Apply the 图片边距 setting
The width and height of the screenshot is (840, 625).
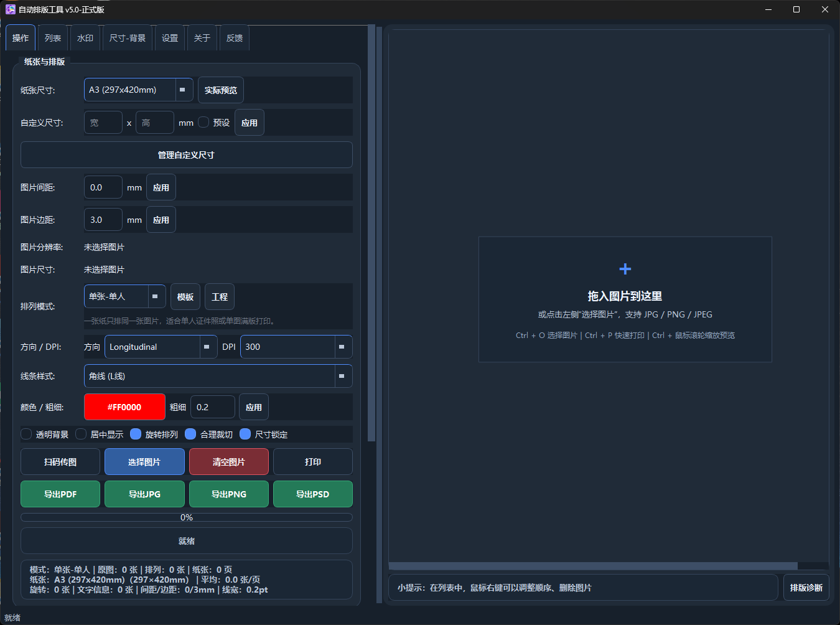tap(161, 220)
